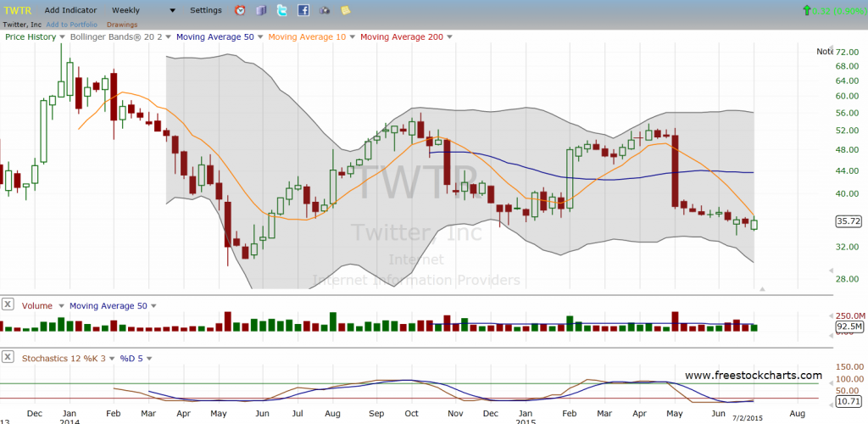Click the red Moving Average 200 label
Image resolution: width=868 pixels, height=424 pixels.
[x=401, y=37]
